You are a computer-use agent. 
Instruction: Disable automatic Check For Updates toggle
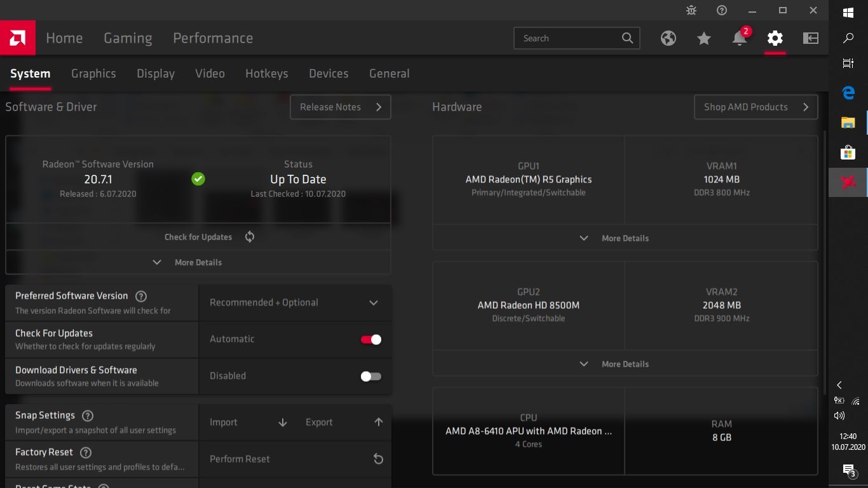(371, 339)
